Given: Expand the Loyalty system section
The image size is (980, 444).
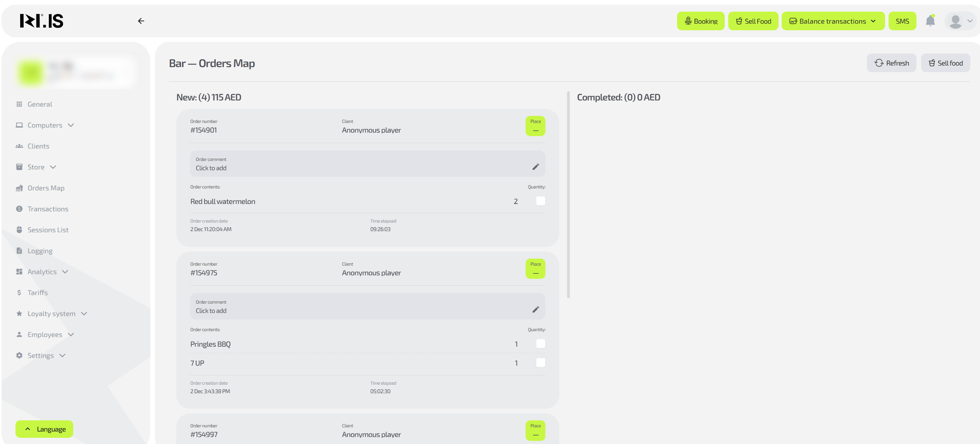Looking at the screenshot, I should tap(52, 314).
